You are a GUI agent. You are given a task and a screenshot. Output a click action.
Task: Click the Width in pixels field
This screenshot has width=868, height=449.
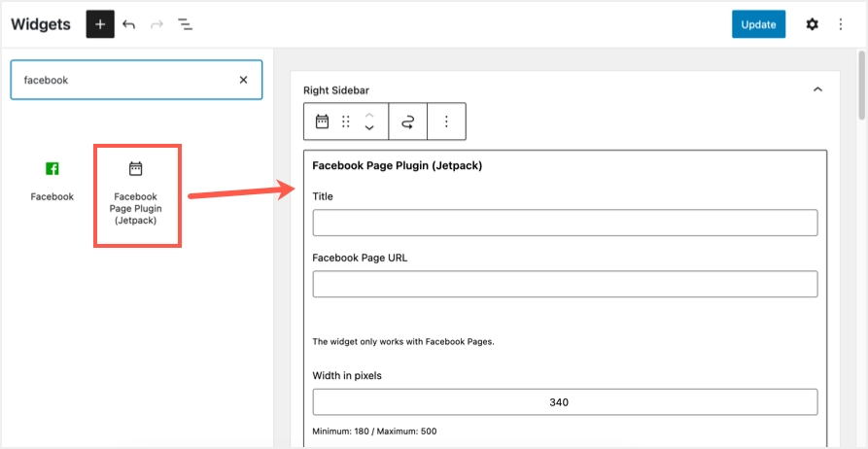click(x=565, y=402)
